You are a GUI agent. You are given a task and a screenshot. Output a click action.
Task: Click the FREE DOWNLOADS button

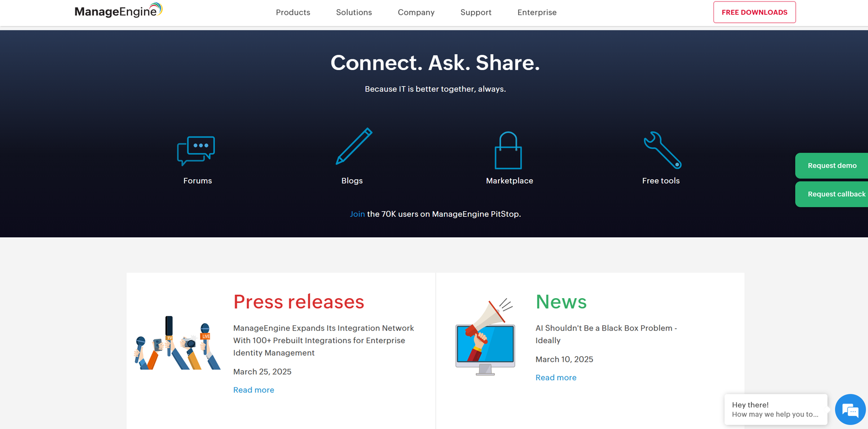pyautogui.click(x=755, y=12)
